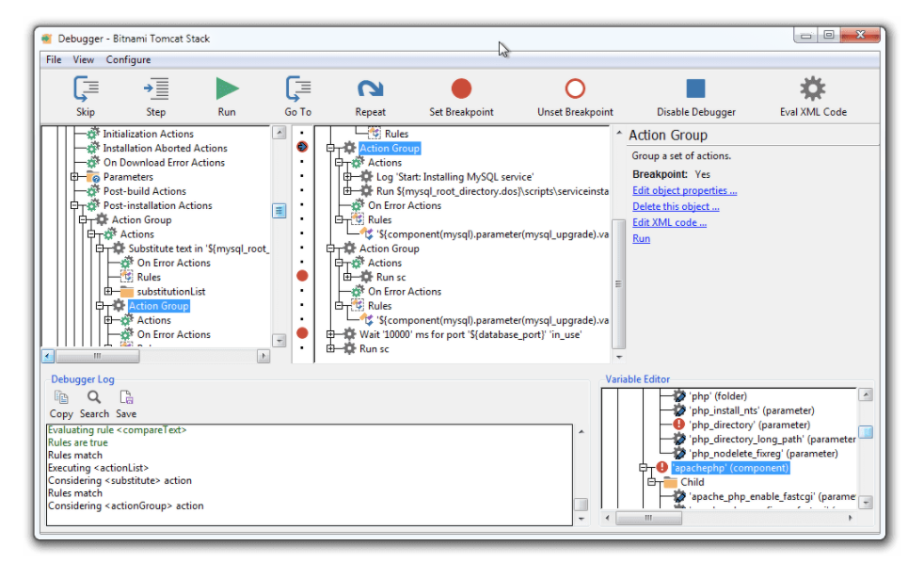The image size is (924, 578).
Task: Select 'On Download Error Actions' tree item
Action: pyautogui.click(x=164, y=162)
